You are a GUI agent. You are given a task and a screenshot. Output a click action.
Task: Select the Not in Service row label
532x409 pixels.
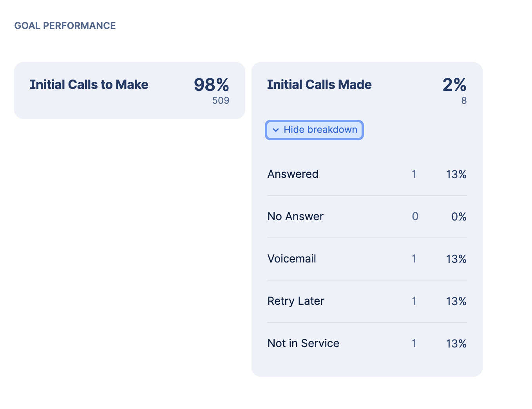click(x=303, y=344)
